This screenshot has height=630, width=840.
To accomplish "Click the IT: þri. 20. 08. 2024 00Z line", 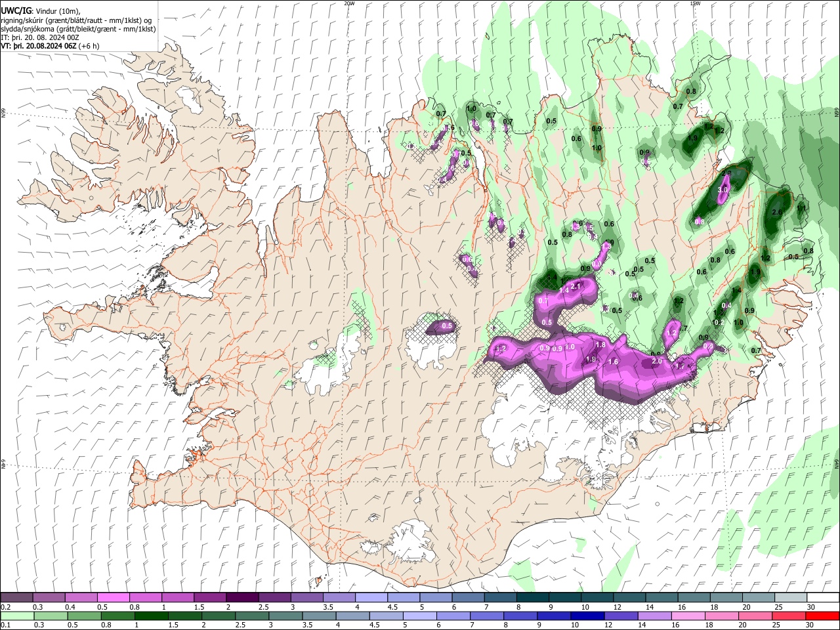I will (x=40, y=37).
